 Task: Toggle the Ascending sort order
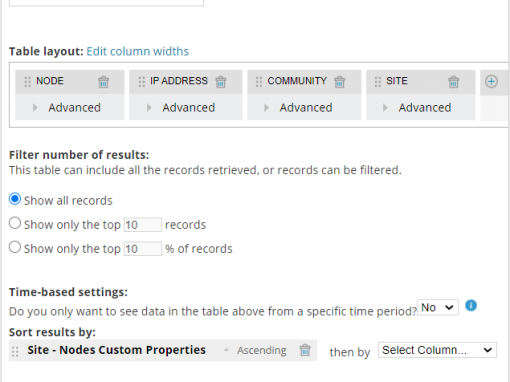[262, 350]
